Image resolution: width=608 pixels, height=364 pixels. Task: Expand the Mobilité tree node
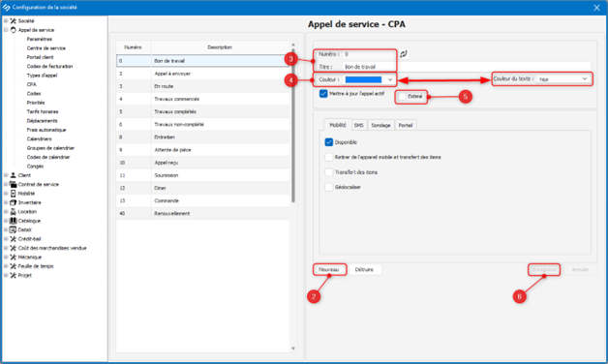6,194
